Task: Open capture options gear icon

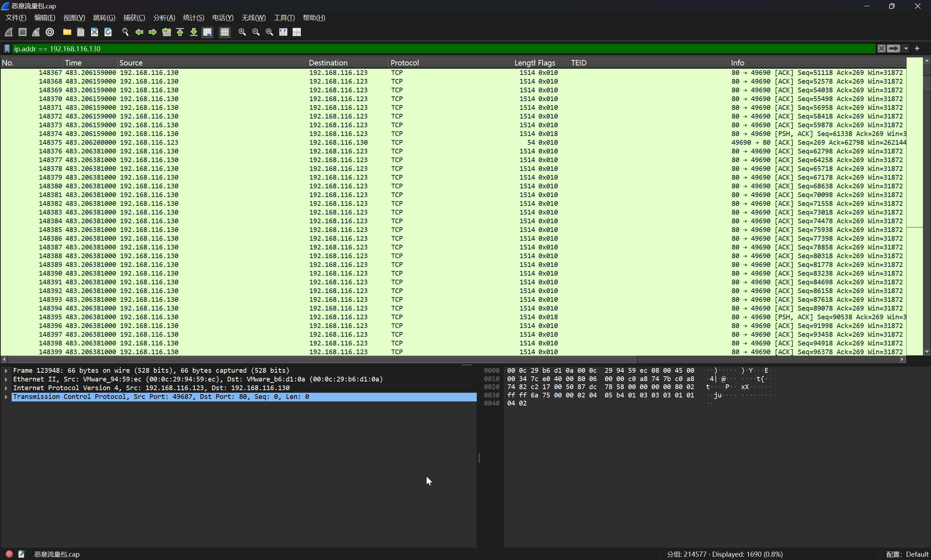Action: click(50, 32)
